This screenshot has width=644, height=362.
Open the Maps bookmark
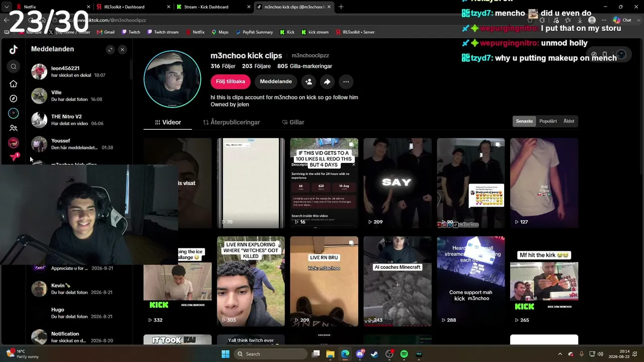tap(220, 32)
